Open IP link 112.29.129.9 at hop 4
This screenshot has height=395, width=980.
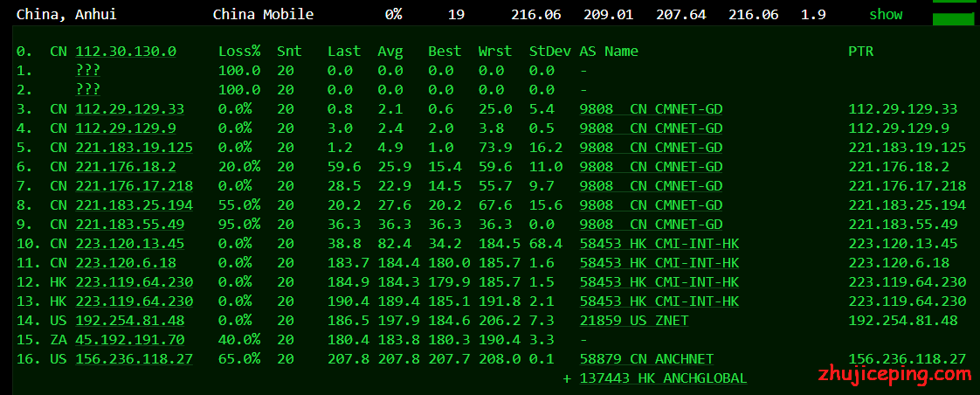[x=126, y=128]
